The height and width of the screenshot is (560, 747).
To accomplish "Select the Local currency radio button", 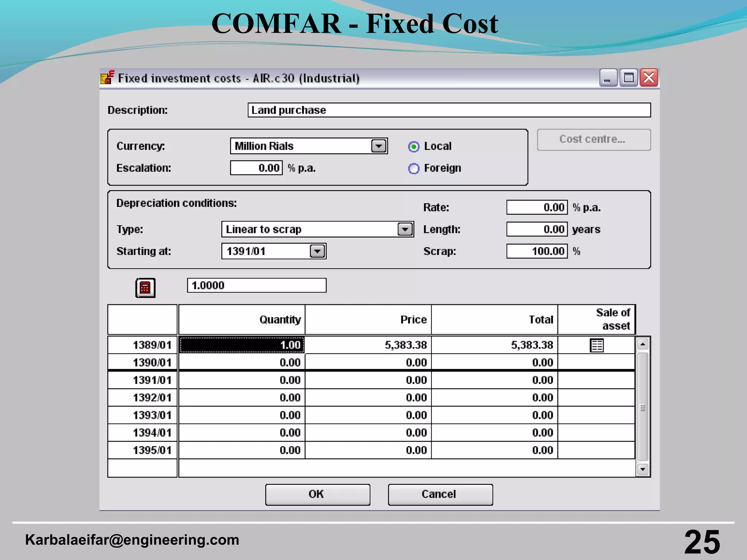I will (414, 147).
